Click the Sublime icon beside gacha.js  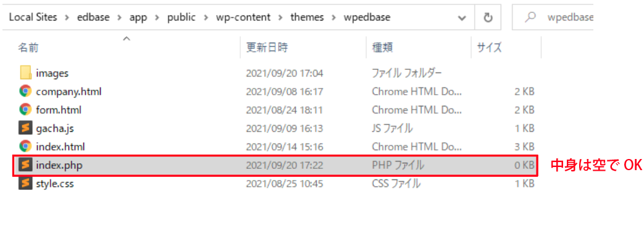click(x=25, y=128)
